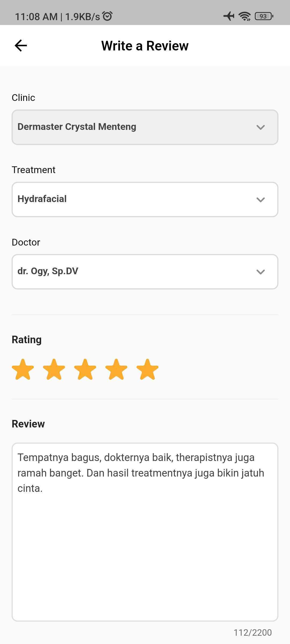Viewport: 290px width, 644px height.
Task: Set rating to five stars
Action: pos(147,369)
